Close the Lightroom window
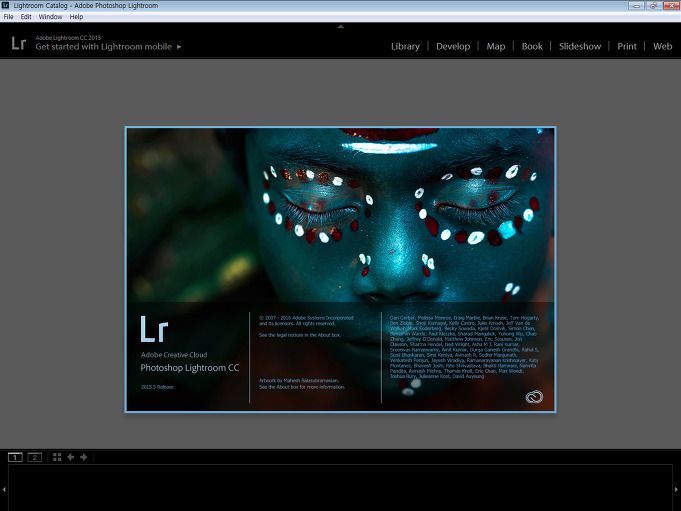 click(670, 6)
